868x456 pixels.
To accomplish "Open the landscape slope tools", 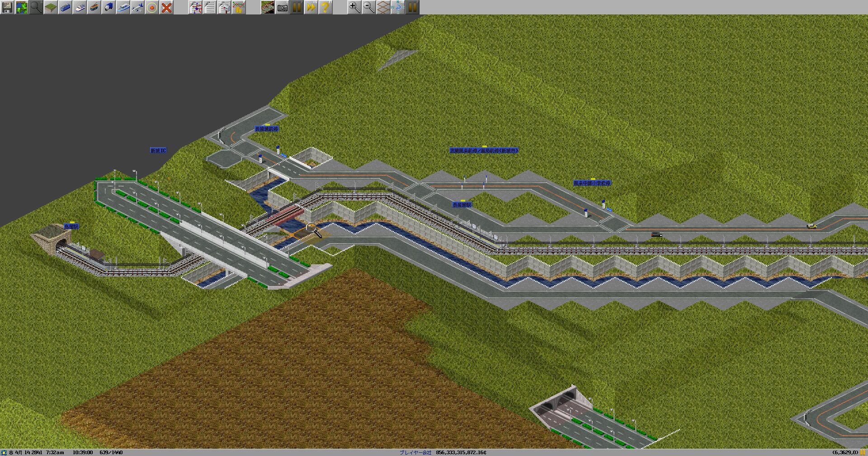I will click(x=51, y=7).
